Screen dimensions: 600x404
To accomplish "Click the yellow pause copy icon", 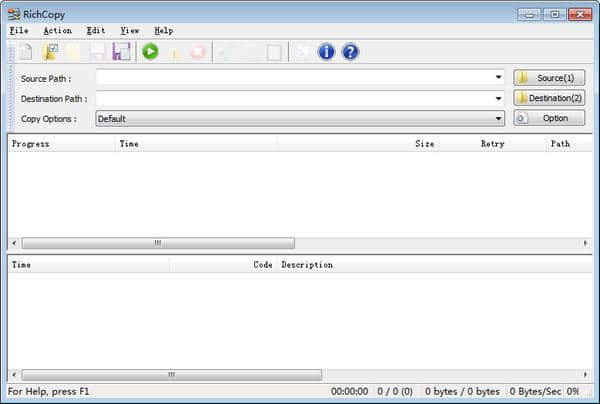I will pos(174,52).
